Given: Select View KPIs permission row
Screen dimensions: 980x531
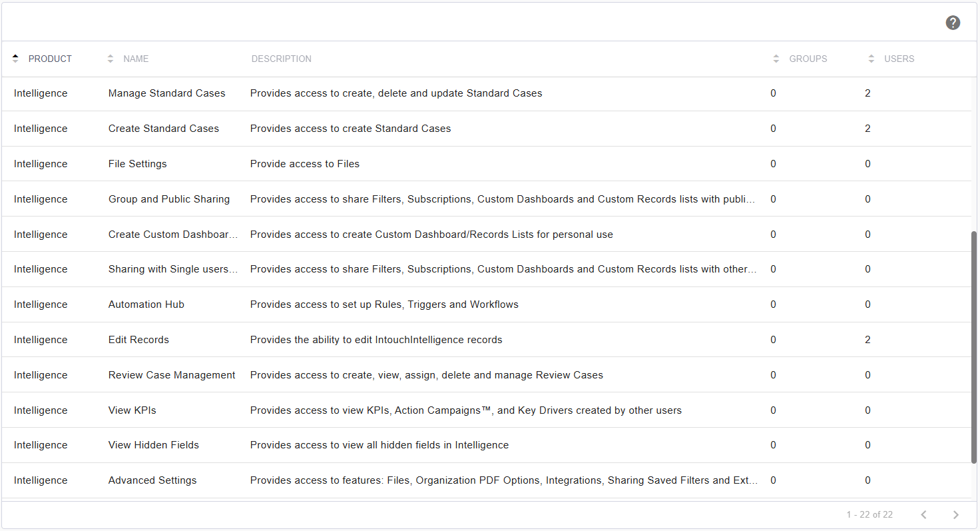Looking at the screenshot, I should (132, 410).
